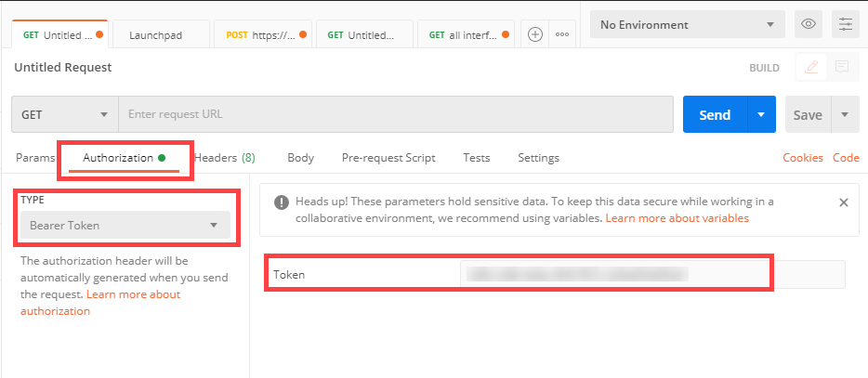
Task: Open Manage Environments sliders icon
Action: [846, 24]
